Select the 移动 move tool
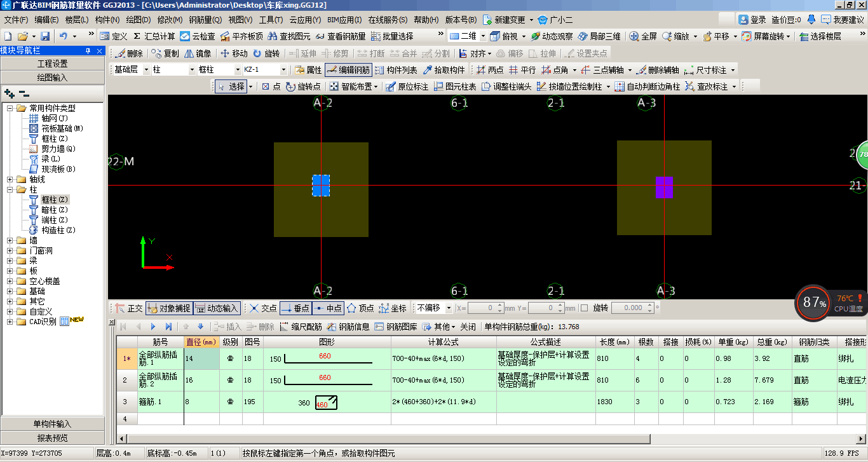This screenshot has height=462, width=868. [234, 53]
